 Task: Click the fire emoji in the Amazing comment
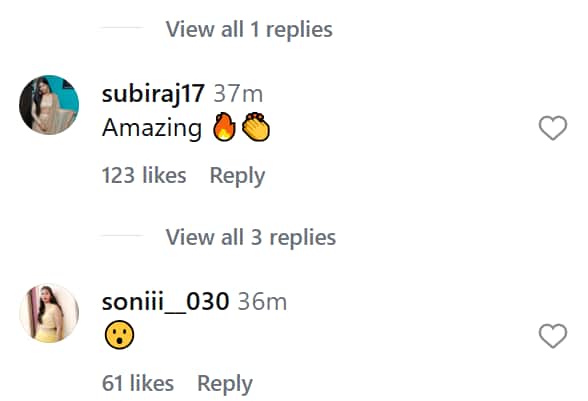[x=224, y=127]
